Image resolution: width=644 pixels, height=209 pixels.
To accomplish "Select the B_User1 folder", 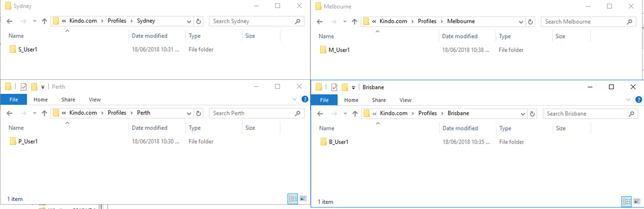I will [x=338, y=142].
